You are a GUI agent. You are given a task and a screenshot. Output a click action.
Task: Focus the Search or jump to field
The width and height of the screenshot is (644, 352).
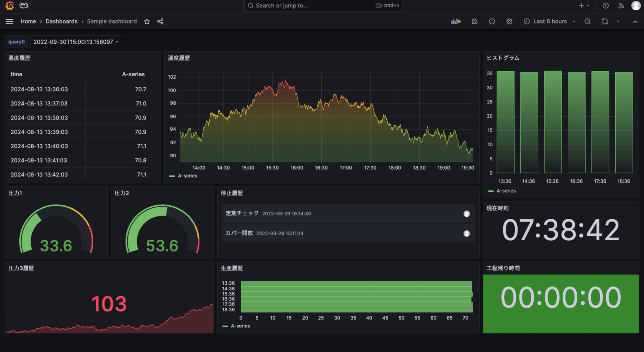pos(323,5)
